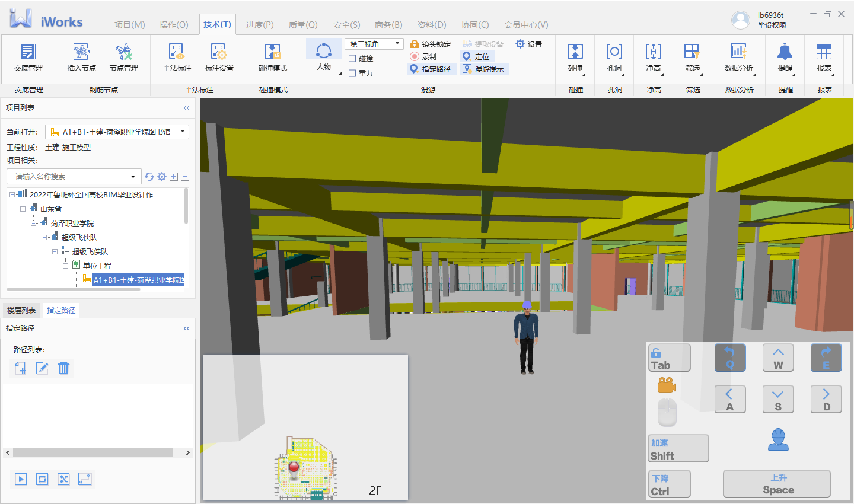Click the user avatar icon
The width and height of the screenshot is (854, 504).
pyautogui.click(x=740, y=20)
